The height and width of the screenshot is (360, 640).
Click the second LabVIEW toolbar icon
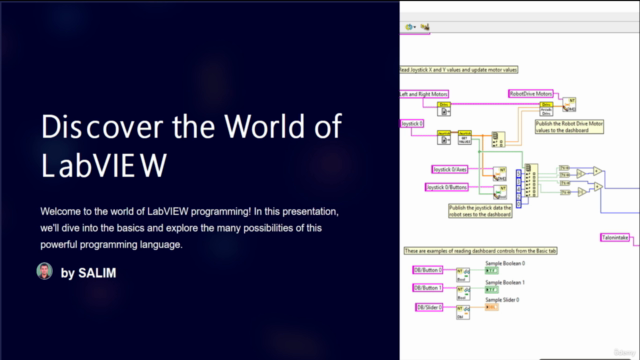click(425, 27)
